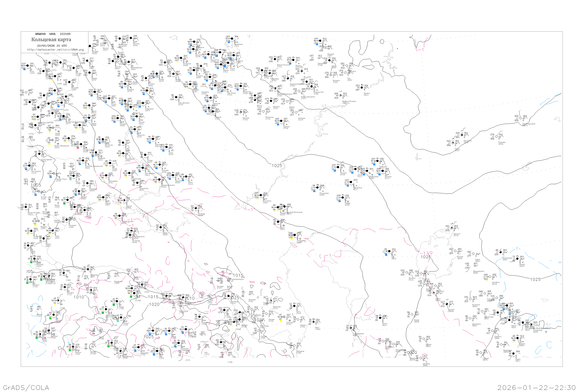
Task: Click the GrADS/COLA label at bottom left
Action: point(26,387)
